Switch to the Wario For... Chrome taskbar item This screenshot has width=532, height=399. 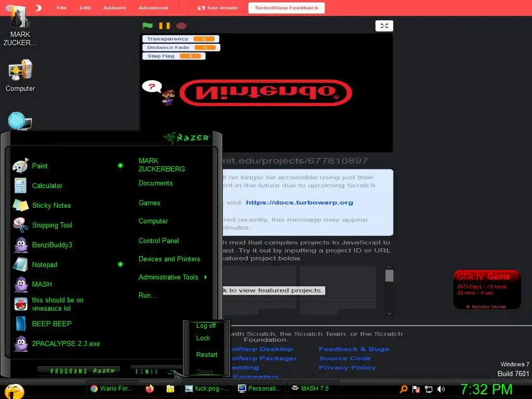(x=112, y=389)
